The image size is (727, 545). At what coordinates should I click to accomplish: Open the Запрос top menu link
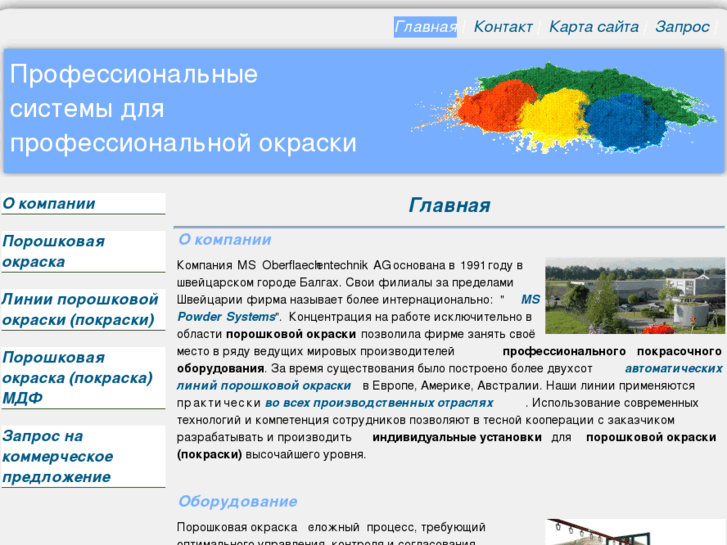pyautogui.click(x=682, y=27)
